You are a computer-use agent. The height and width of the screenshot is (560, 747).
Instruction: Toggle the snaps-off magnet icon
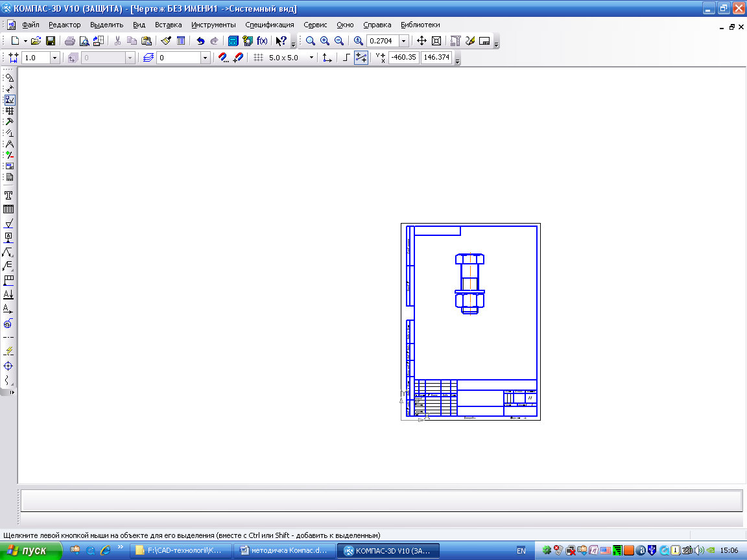(238, 58)
